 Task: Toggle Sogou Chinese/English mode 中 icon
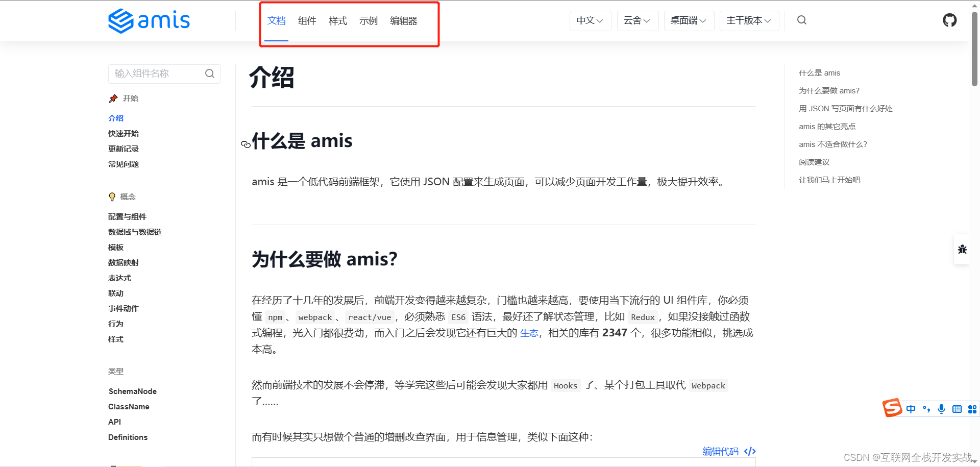click(x=911, y=409)
